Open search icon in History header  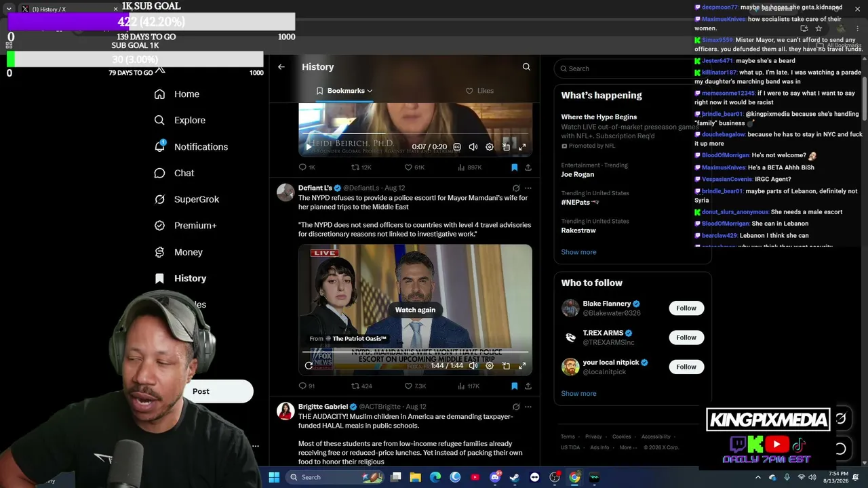pyautogui.click(x=526, y=66)
